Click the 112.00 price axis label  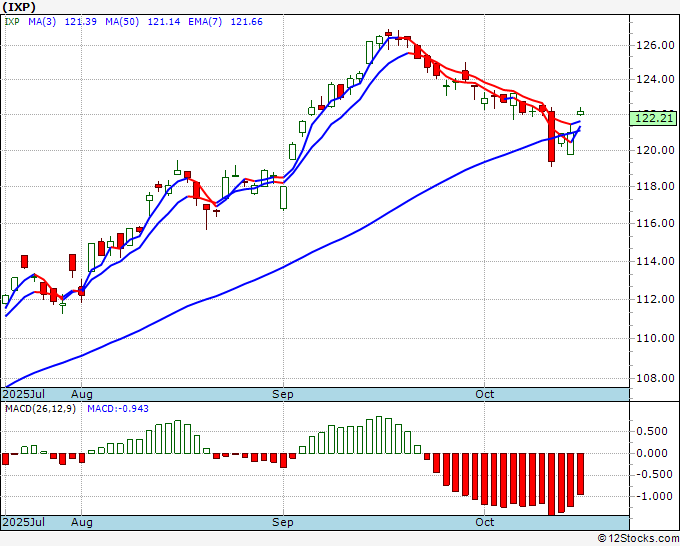tap(655, 299)
